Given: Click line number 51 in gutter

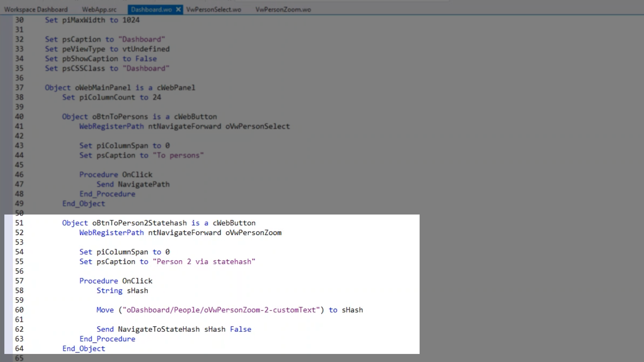Looking at the screenshot, I should coord(19,223).
